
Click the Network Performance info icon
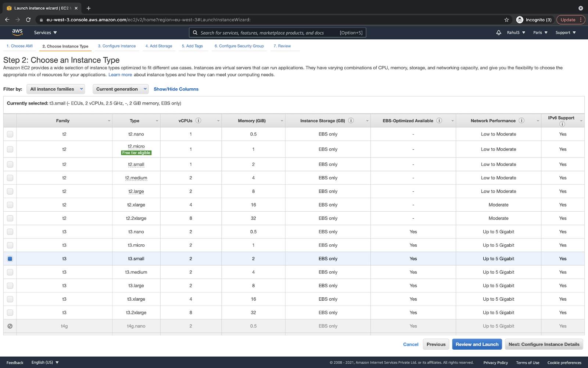click(x=521, y=120)
